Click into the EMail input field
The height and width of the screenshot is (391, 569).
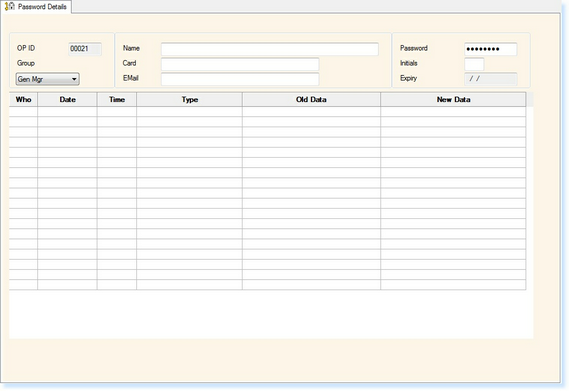(x=240, y=79)
